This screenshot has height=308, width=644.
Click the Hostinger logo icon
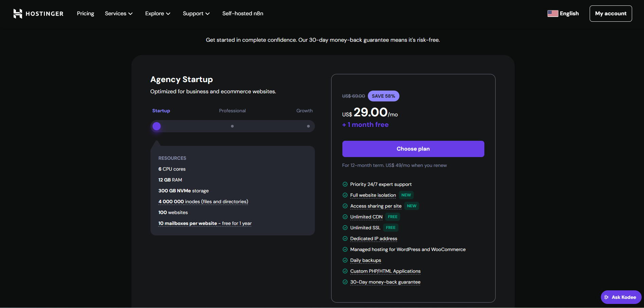[18, 14]
